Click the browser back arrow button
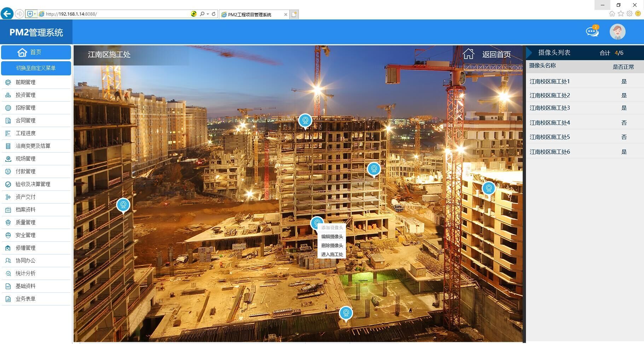 coord(7,14)
